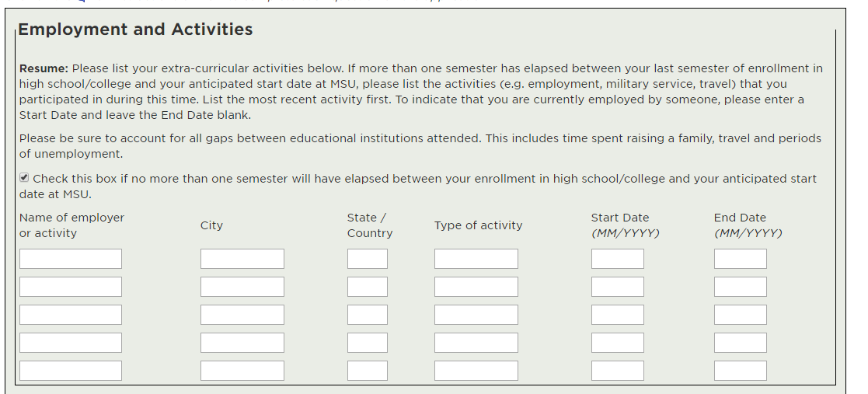The image size is (868, 394).
Task: Select fourth row Start Date field
Action: tap(618, 343)
